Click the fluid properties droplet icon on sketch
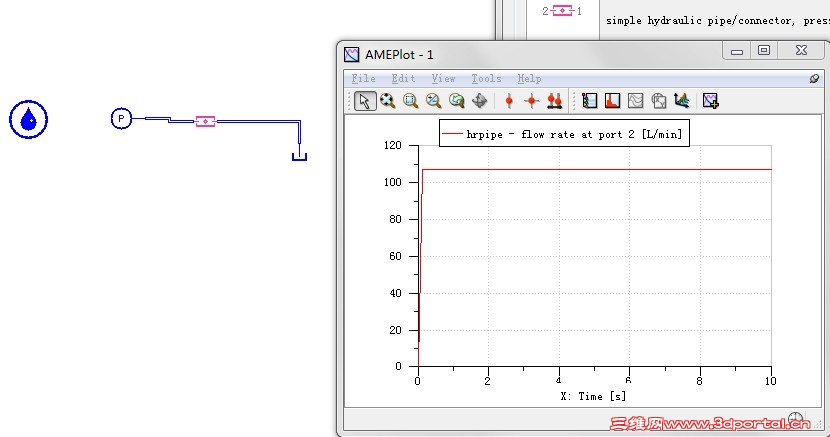This screenshot has width=830, height=437. pos(29,120)
